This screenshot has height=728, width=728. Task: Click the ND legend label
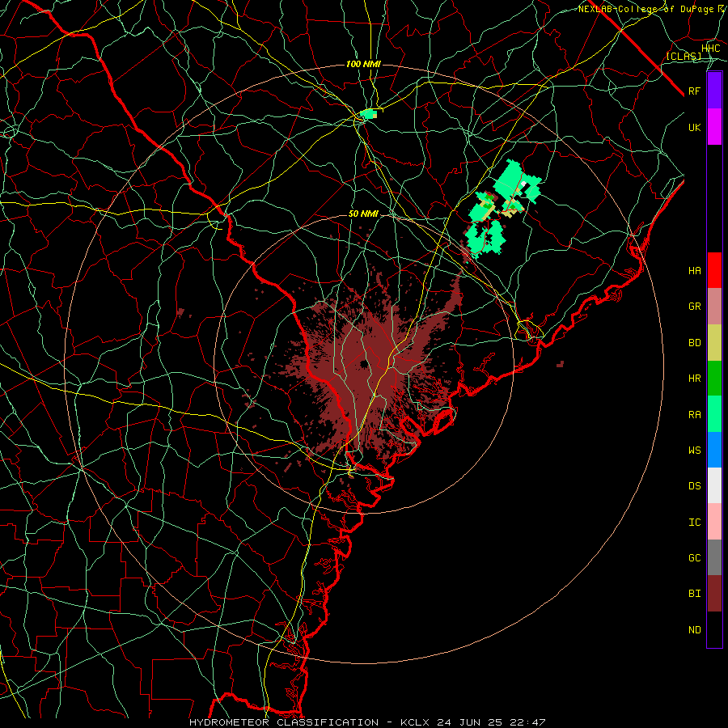pos(695,630)
